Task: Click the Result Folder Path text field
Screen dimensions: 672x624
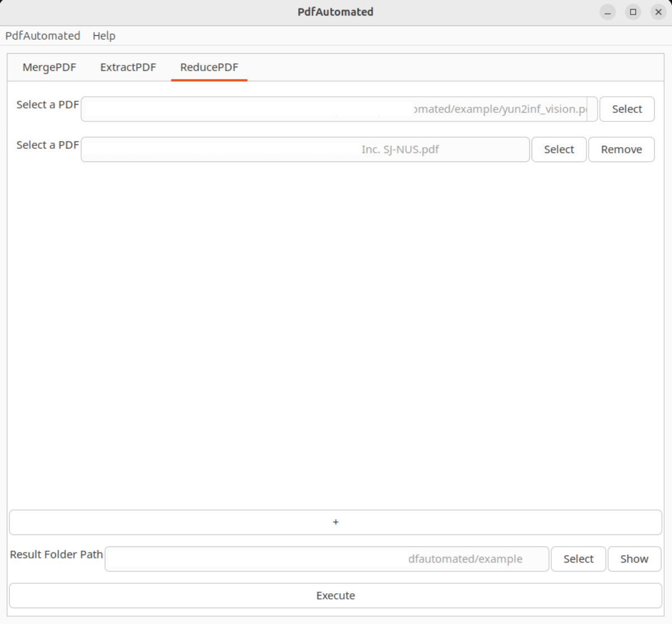Action: (x=327, y=559)
